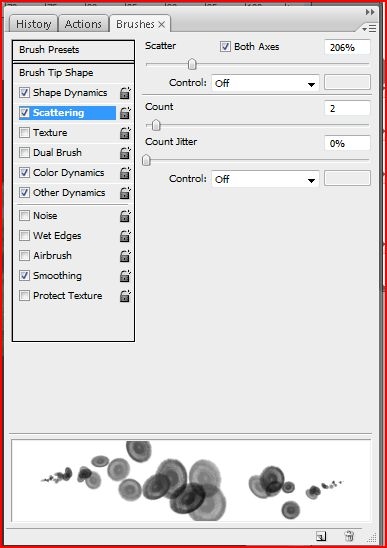This screenshot has width=387, height=548.
Task: Click the Count Jitter slider handle
Action: 146,160
